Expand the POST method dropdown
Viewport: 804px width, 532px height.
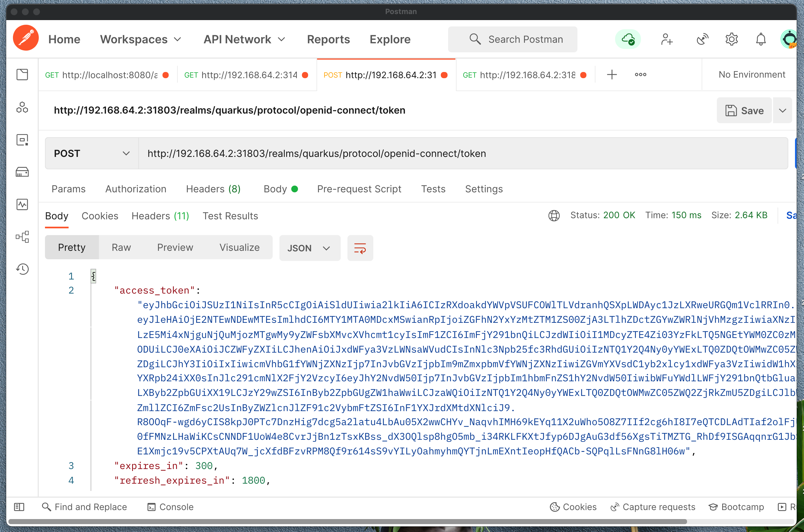92,153
